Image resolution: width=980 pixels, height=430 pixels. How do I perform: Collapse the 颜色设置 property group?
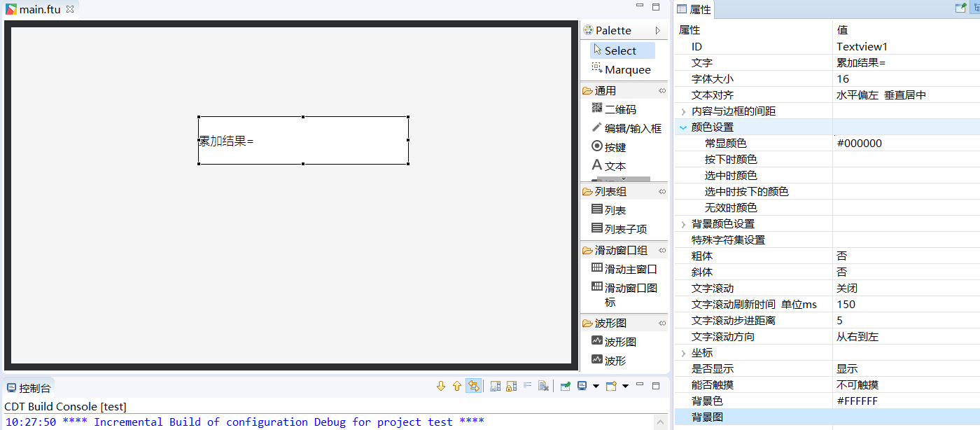[x=683, y=127]
